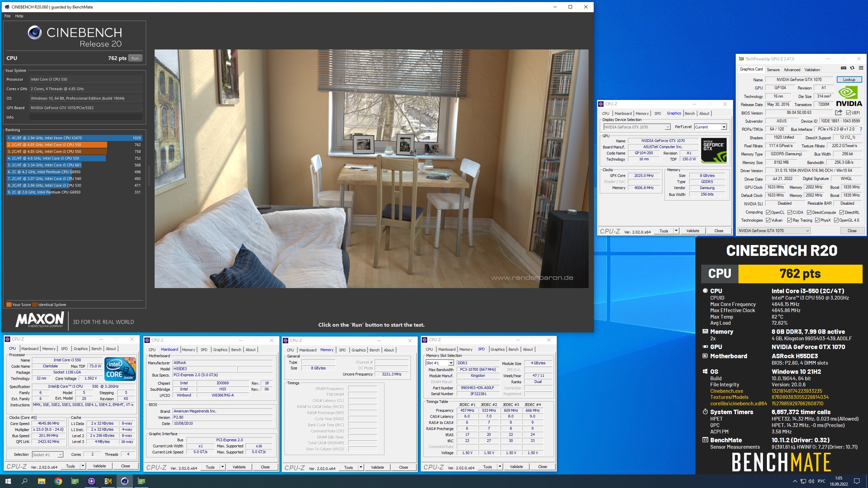The width and height of the screenshot is (868, 488).
Task: Open Socket #1 selection dropdown
Action: pyautogui.click(x=47, y=455)
